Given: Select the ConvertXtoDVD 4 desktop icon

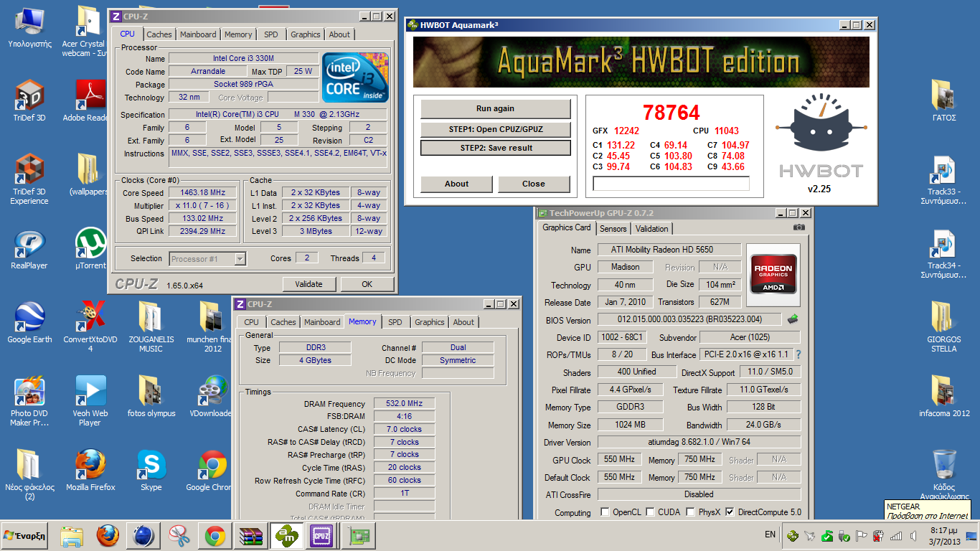Looking at the screenshot, I should (x=90, y=327).
